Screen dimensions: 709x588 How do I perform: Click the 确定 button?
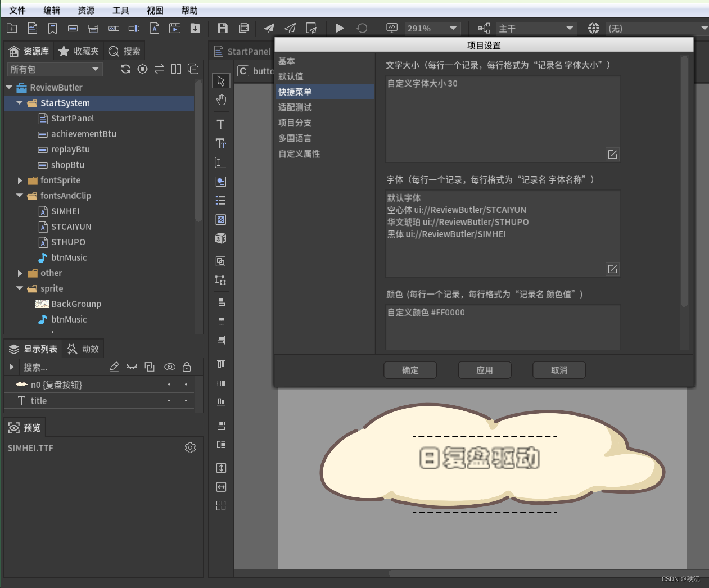click(410, 370)
